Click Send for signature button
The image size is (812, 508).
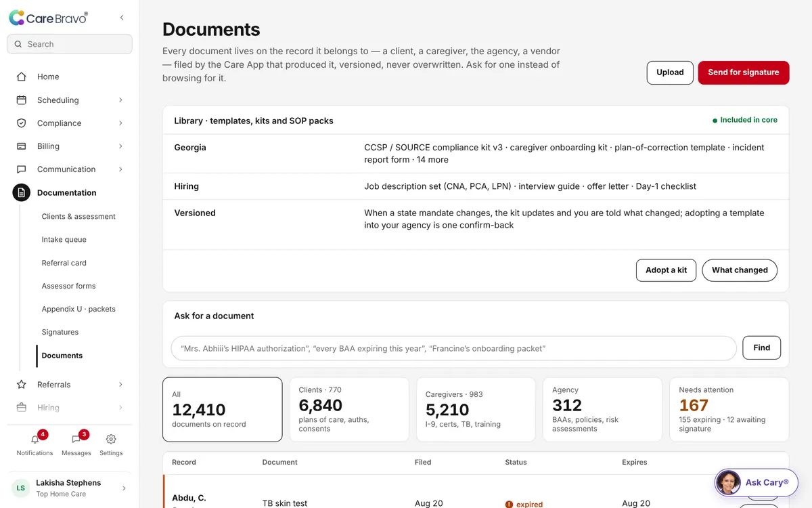click(x=744, y=72)
